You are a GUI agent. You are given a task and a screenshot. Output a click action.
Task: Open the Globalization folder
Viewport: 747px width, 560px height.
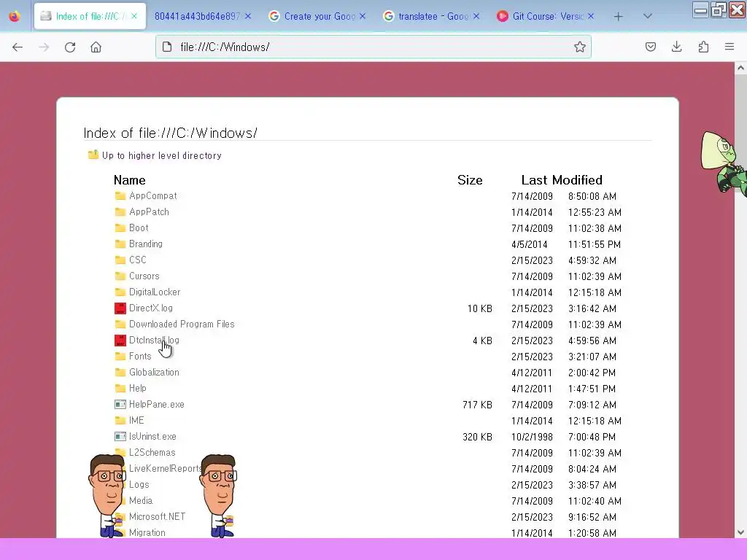click(154, 373)
